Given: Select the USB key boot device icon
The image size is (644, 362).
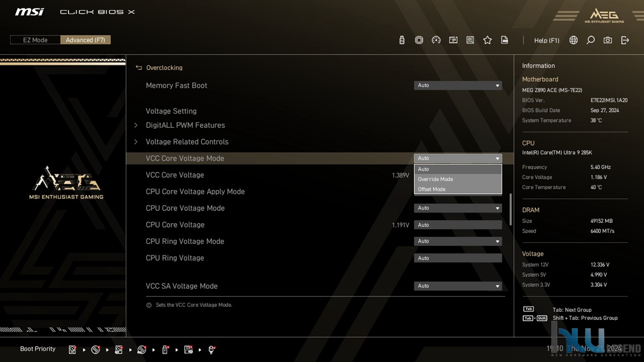Looking at the screenshot, I should pos(165,349).
